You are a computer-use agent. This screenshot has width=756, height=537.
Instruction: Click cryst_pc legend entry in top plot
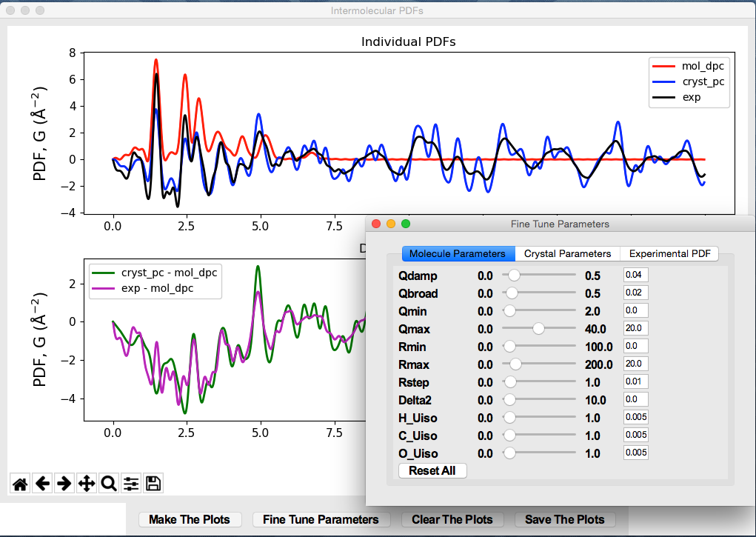point(689,81)
